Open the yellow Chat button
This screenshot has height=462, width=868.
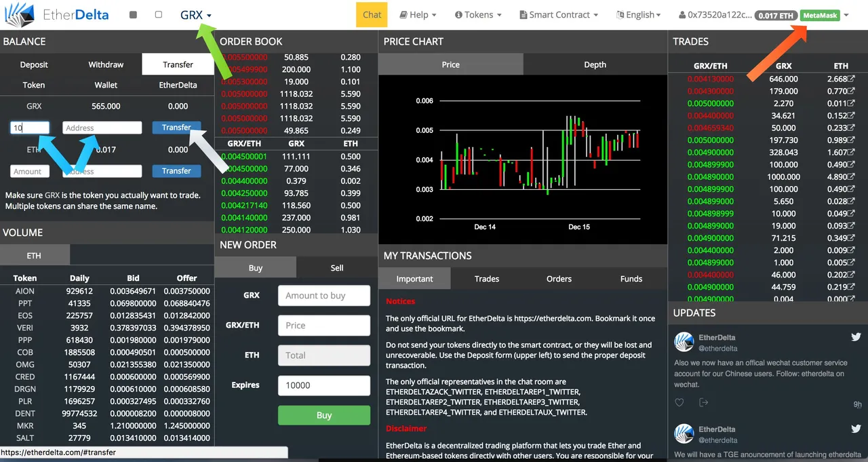(x=372, y=14)
